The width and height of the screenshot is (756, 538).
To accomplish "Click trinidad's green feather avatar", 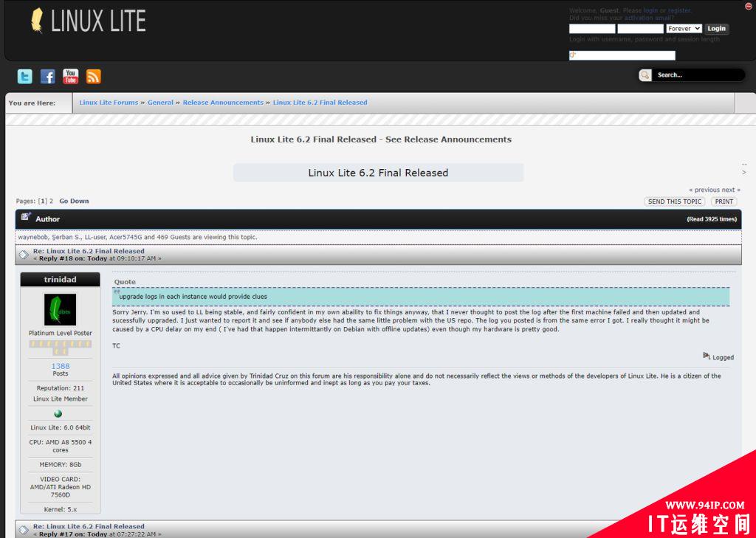I will click(61, 309).
